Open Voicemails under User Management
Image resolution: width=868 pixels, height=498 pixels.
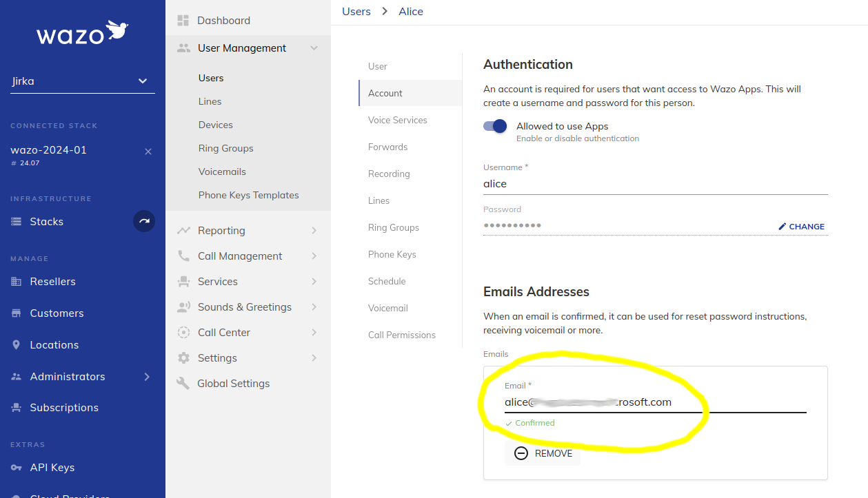coord(222,172)
